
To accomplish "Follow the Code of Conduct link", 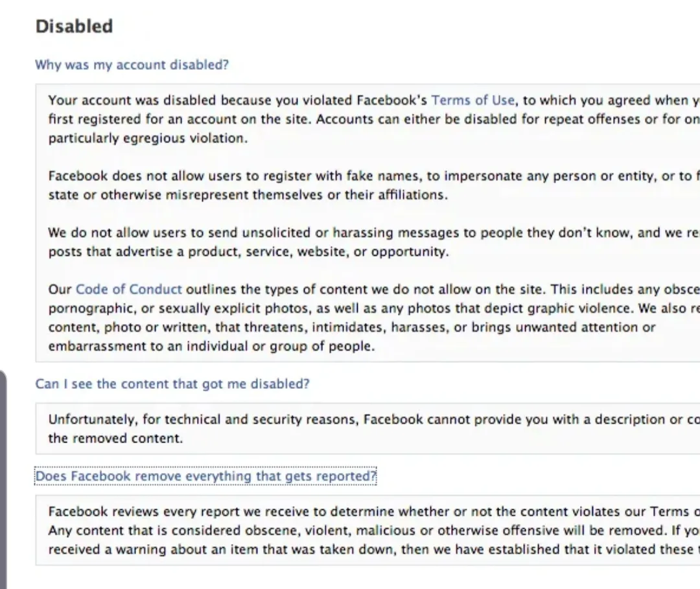I will (128, 289).
